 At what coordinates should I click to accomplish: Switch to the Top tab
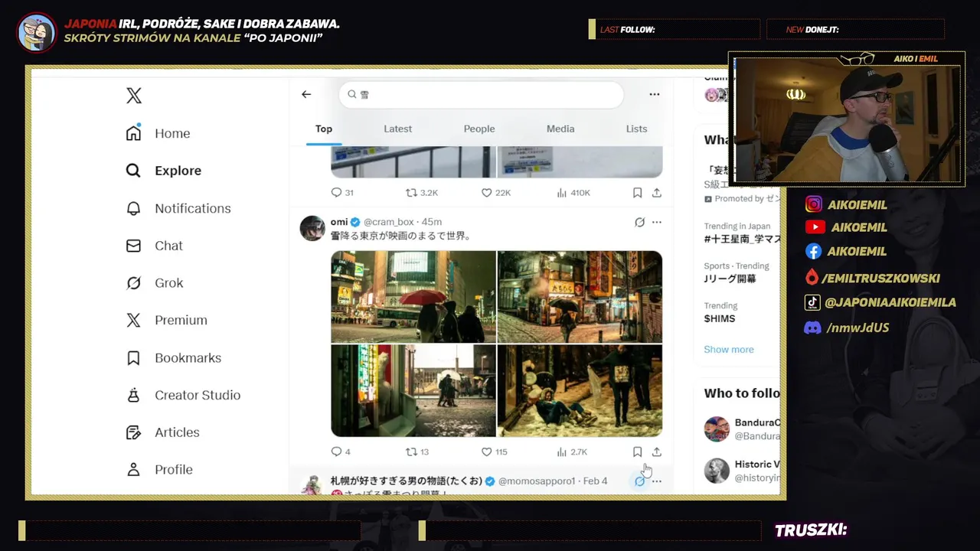pos(324,129)
